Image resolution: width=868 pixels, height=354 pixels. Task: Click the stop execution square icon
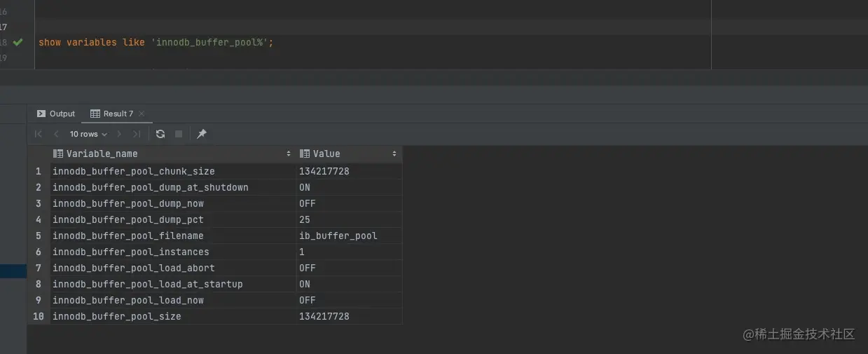[179, 134]
